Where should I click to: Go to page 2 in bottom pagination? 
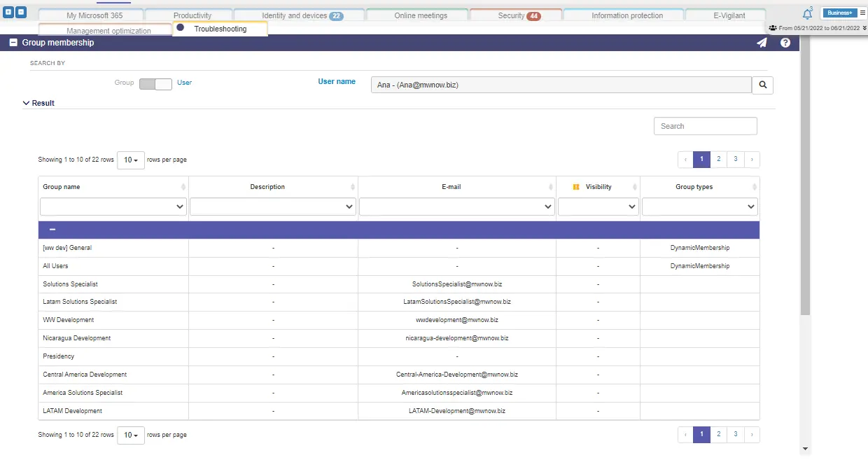click(x=718, y=435)
